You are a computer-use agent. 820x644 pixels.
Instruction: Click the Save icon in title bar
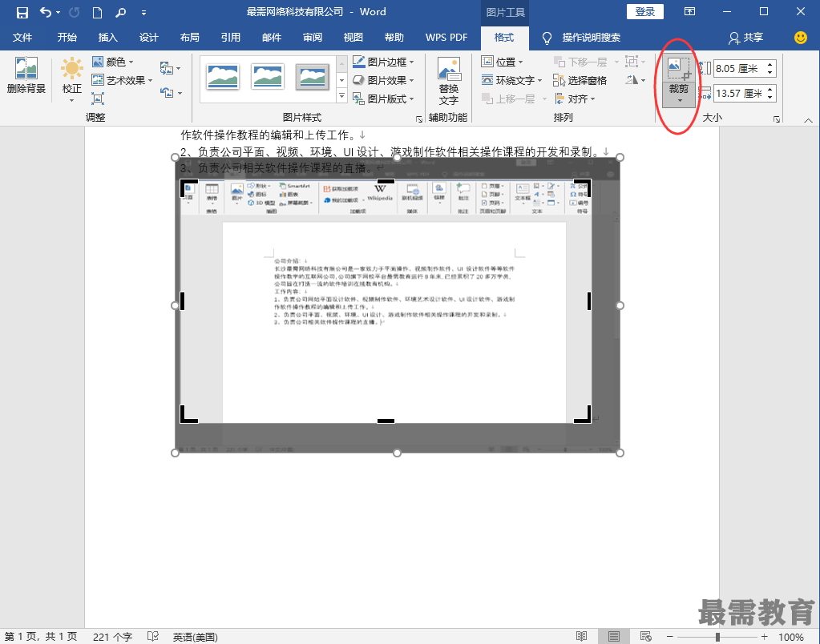pos(22,13)
